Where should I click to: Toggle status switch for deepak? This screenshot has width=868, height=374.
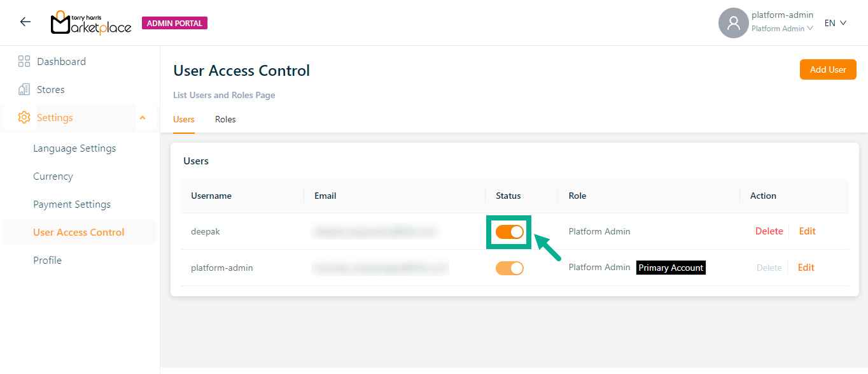tap(509, 232)
